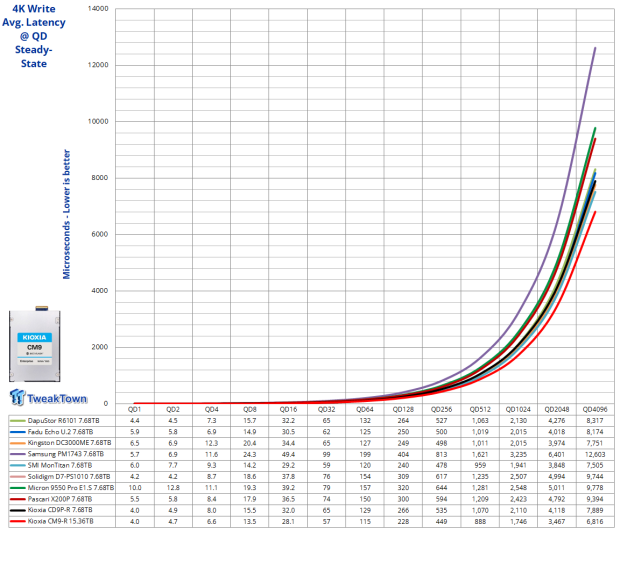Click the Samsung QD2048 value '6,401'
The width and height of the screenshot is (620, 568).
click(557, 454)
